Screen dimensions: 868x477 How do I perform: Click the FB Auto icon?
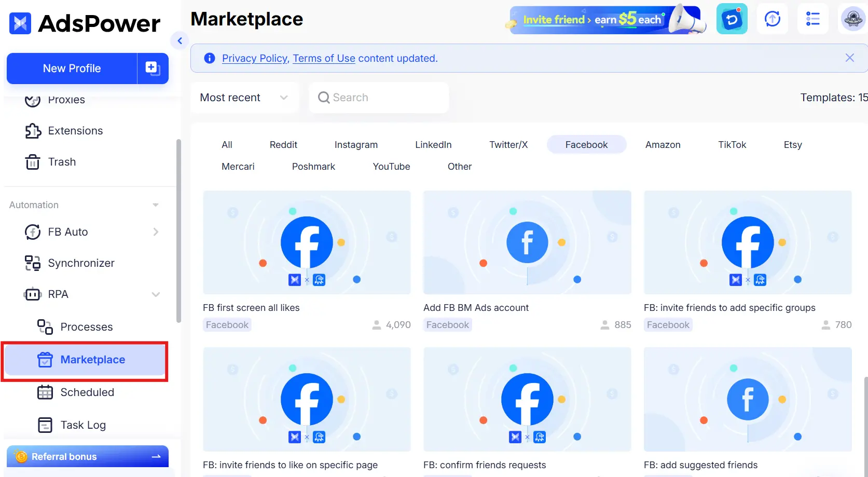33,232
